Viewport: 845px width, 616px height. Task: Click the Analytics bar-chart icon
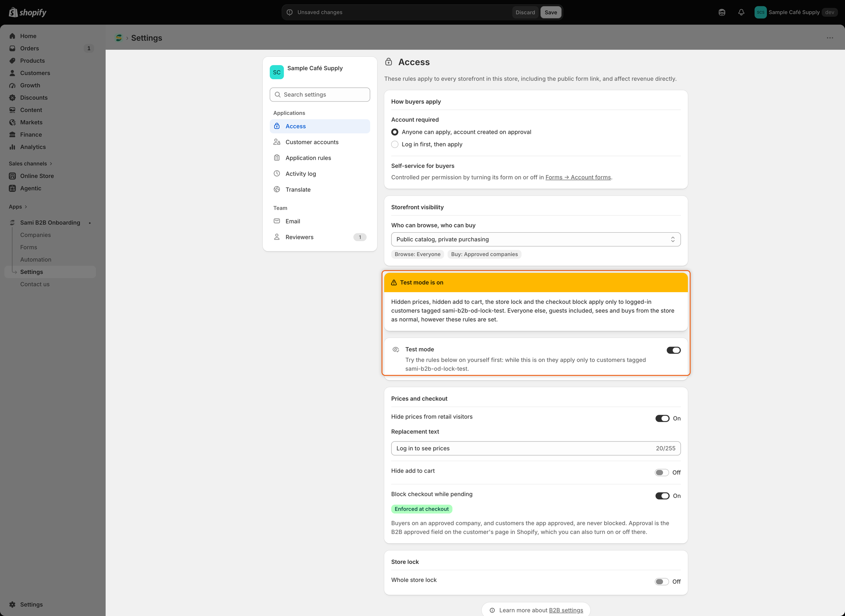(12, 147)
